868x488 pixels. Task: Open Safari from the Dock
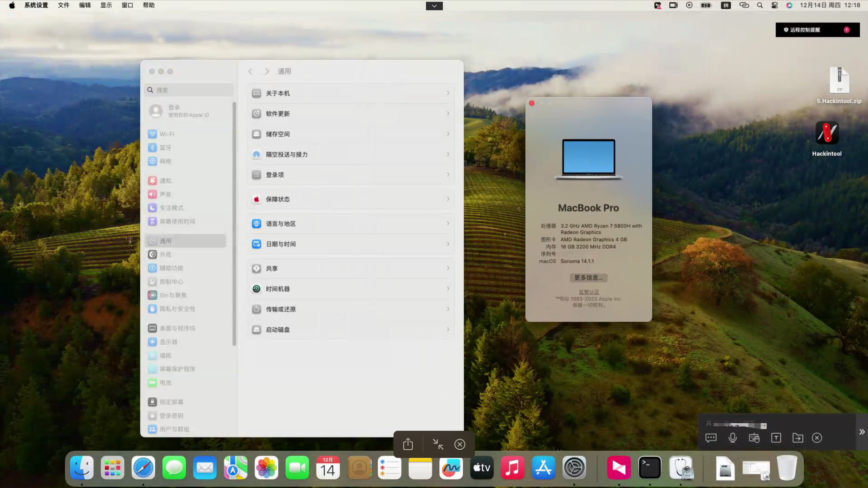pos(143,468)
